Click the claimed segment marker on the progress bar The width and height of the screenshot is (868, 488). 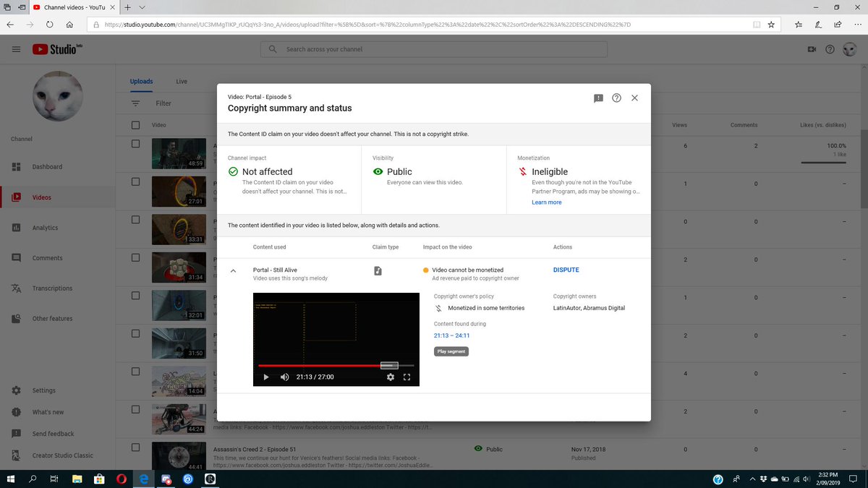tap(389, 366)
